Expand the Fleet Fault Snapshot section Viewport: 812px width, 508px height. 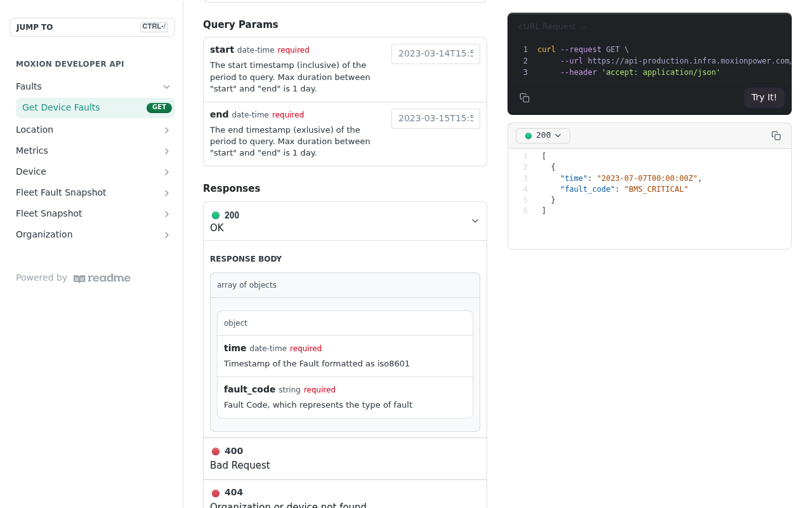[167, 193]
